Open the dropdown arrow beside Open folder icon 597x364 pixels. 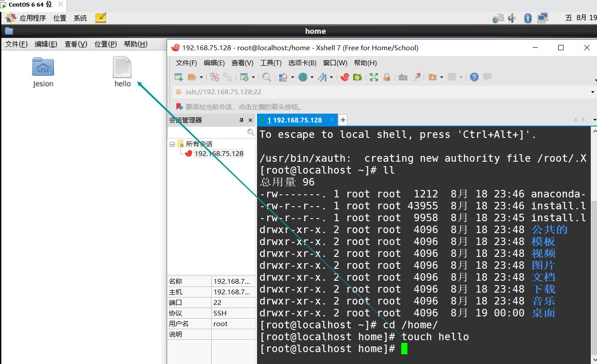(x=201, y=77)
